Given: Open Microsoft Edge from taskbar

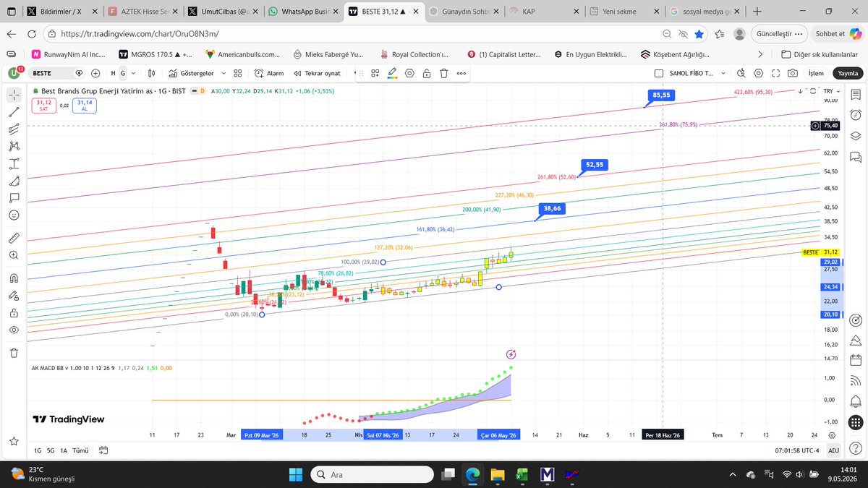Looking at the screenshot, I should pos(472,474).
